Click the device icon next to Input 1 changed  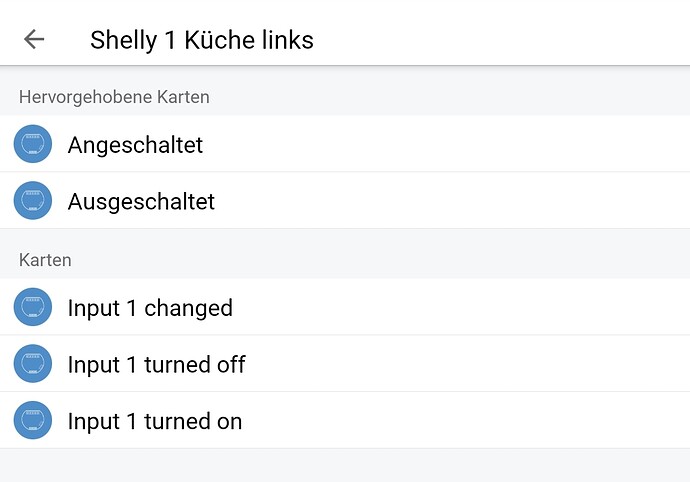33,307
